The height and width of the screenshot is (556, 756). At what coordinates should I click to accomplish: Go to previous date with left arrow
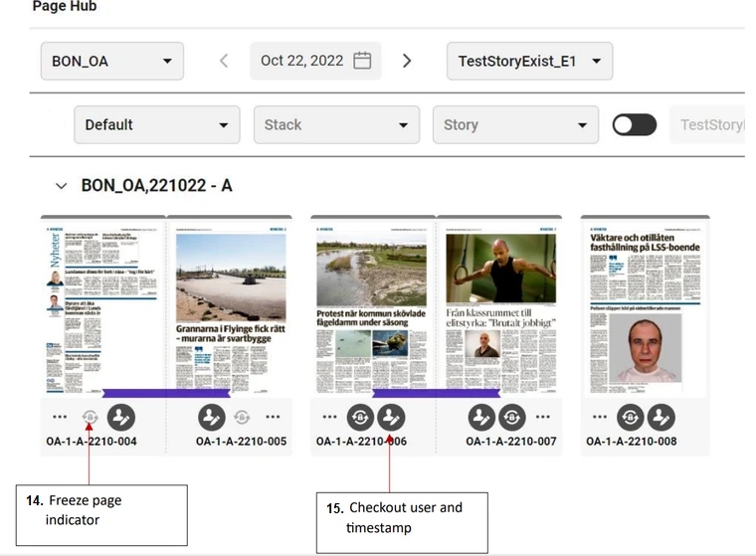point(224,61)
